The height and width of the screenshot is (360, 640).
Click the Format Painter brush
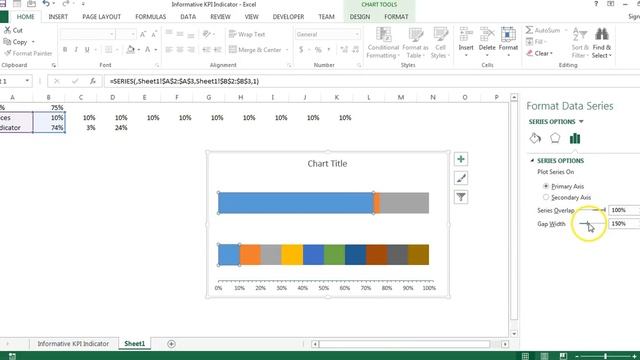(7, 53)
